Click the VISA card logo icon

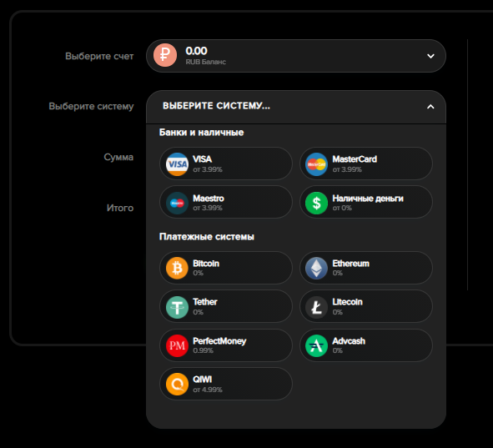(177, 164)
